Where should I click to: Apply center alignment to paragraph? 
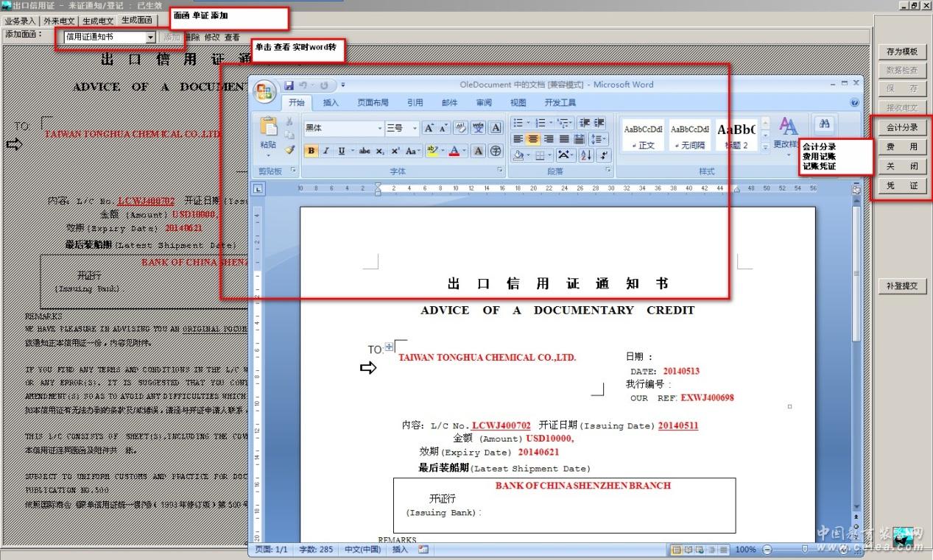[533, 139]
